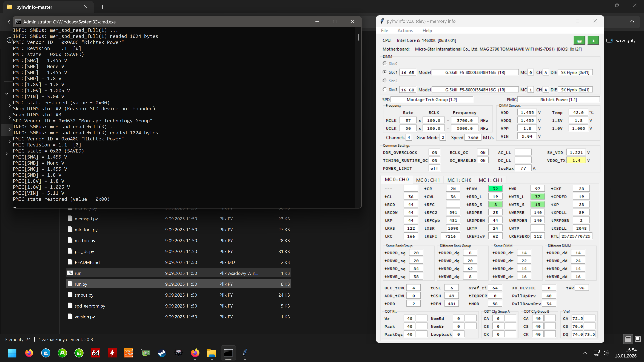644x362 pixels.
Task: Expand the system tray hidden icons chevron
Action: coord(584,353)
